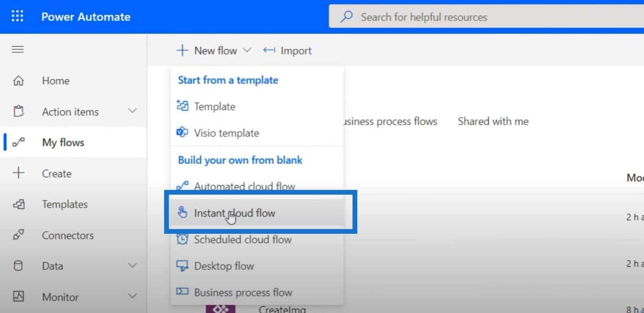
Task: Click the purple CreateImg flow icon
Action: (x=220, y=309)
